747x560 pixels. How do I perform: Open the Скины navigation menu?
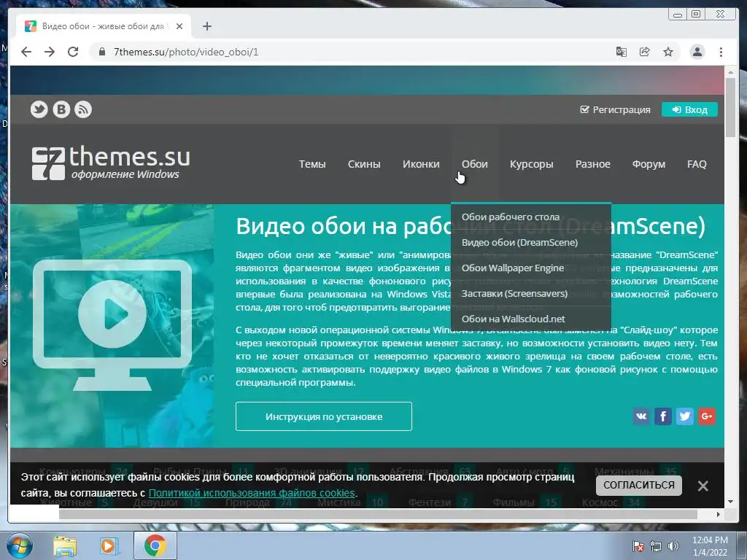[x=364, y=164]
